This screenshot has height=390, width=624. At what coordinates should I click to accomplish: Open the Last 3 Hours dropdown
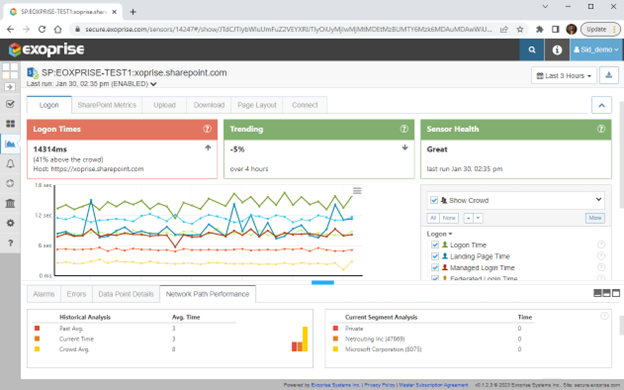[564, 75]
